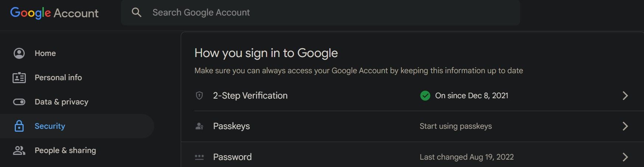
Task: Click the Password asterisks icon
Action: (x=199, y=157)
